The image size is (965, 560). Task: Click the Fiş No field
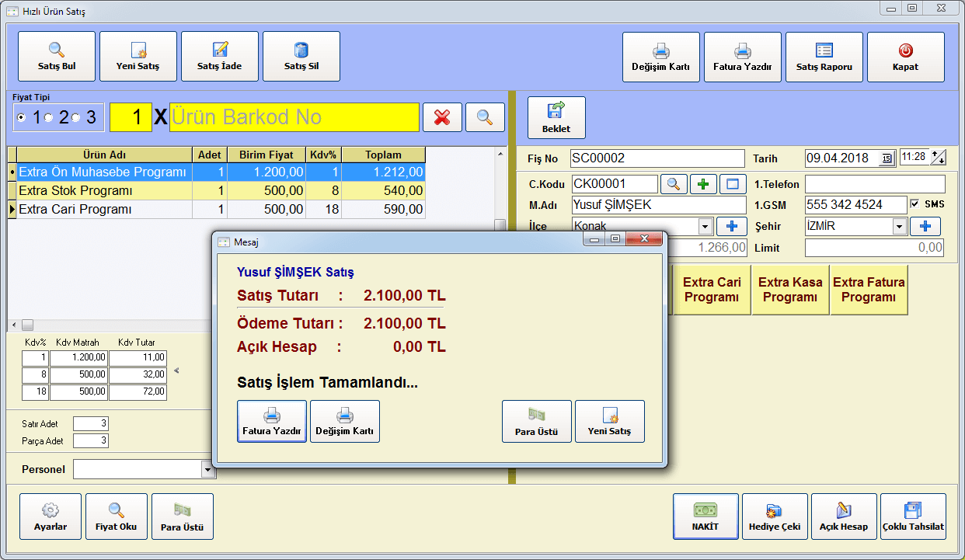coord(657,158)
